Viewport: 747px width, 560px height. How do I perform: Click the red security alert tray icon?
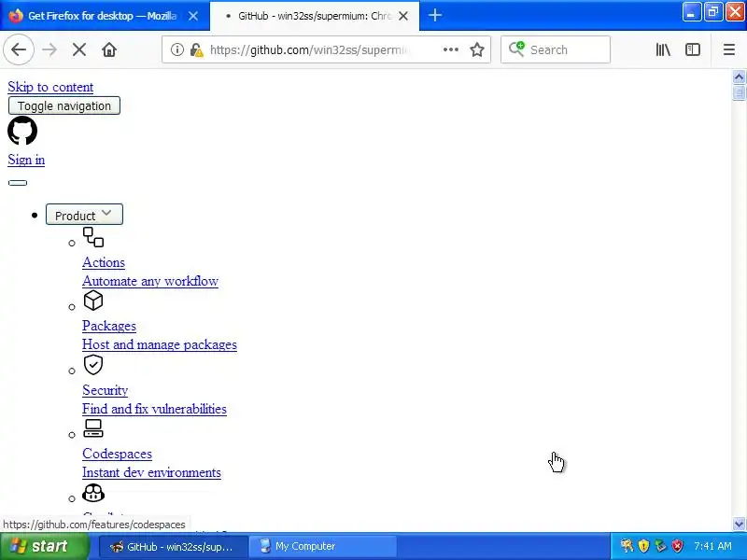[x=677, y=546]
